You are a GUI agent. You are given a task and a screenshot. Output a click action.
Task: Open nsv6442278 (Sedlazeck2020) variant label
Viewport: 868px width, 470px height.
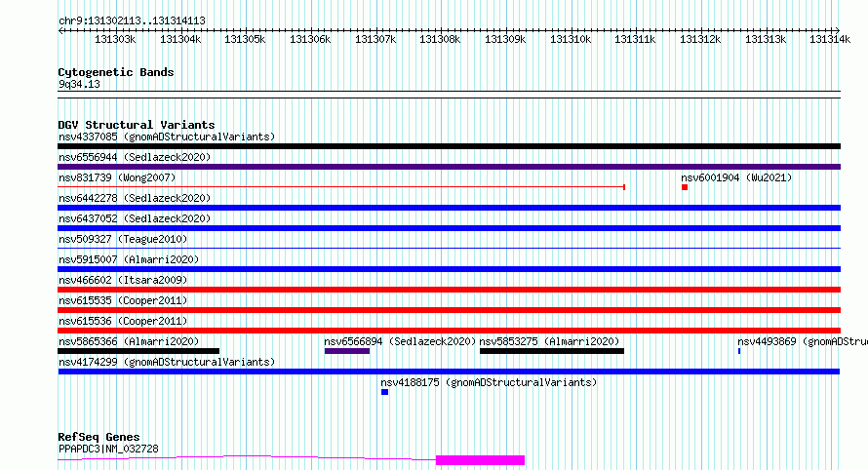135,198
